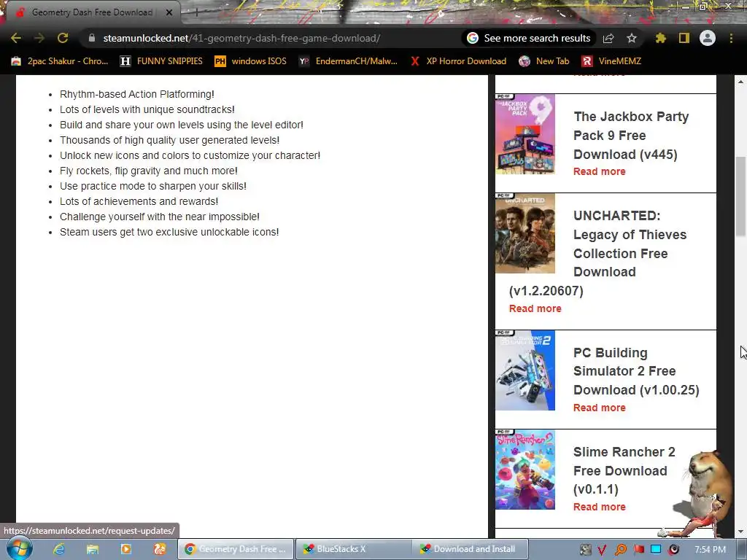Bookmark this page with the star

coord(632,38)
